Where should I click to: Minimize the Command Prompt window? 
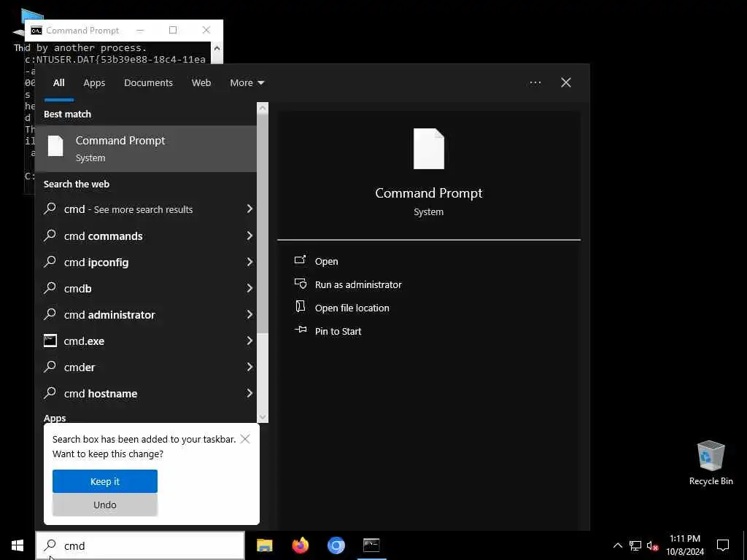(x=140, y=30)
